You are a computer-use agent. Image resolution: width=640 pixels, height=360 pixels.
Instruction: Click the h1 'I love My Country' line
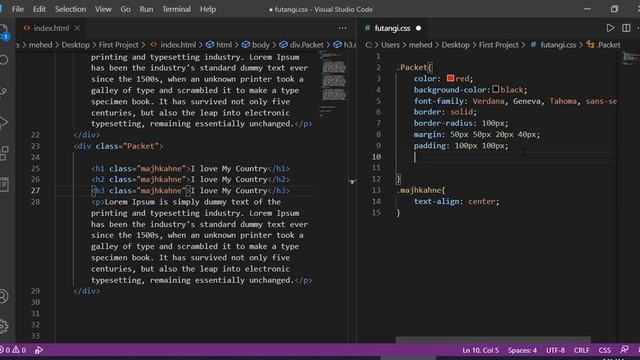click(191, 169)
